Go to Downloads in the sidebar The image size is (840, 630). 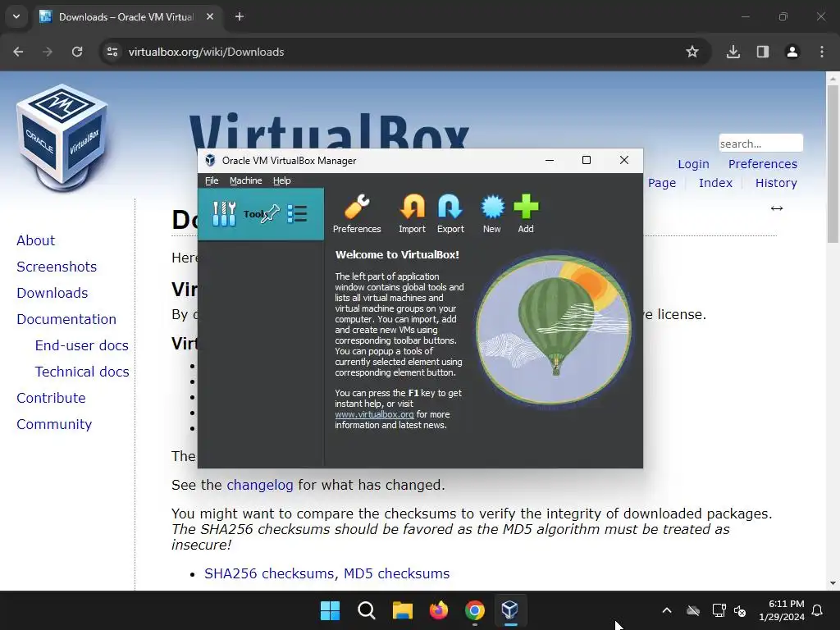coord(52,293)
